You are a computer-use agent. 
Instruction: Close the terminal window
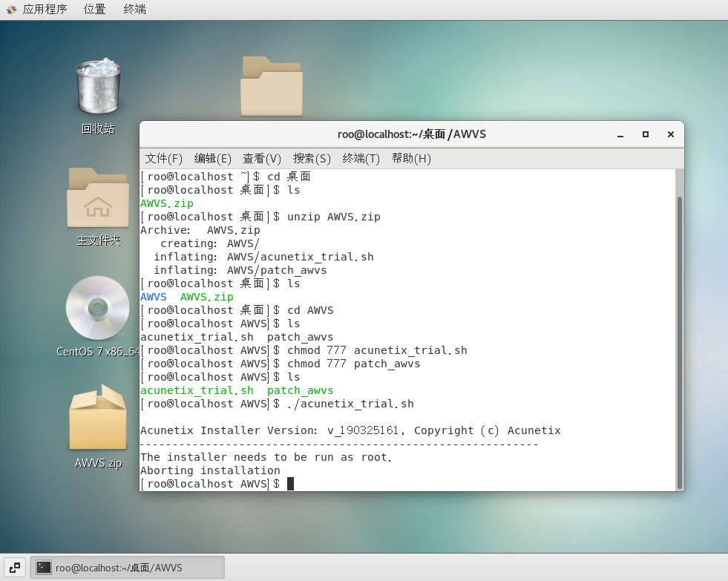670,134
